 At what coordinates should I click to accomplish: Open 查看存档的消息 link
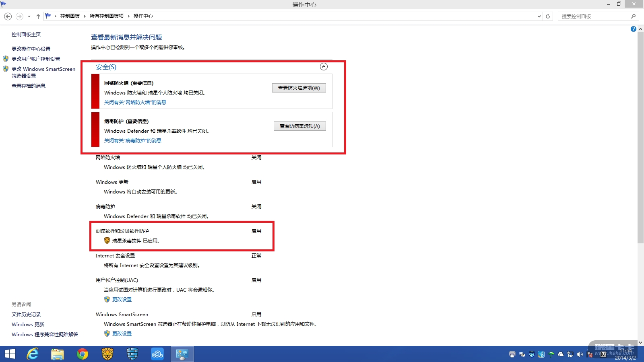(x=29, y=86)
